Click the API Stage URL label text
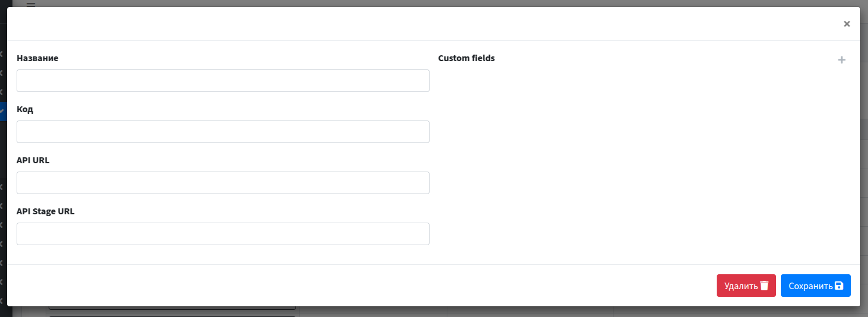868x317 pixels. (46, 211)
